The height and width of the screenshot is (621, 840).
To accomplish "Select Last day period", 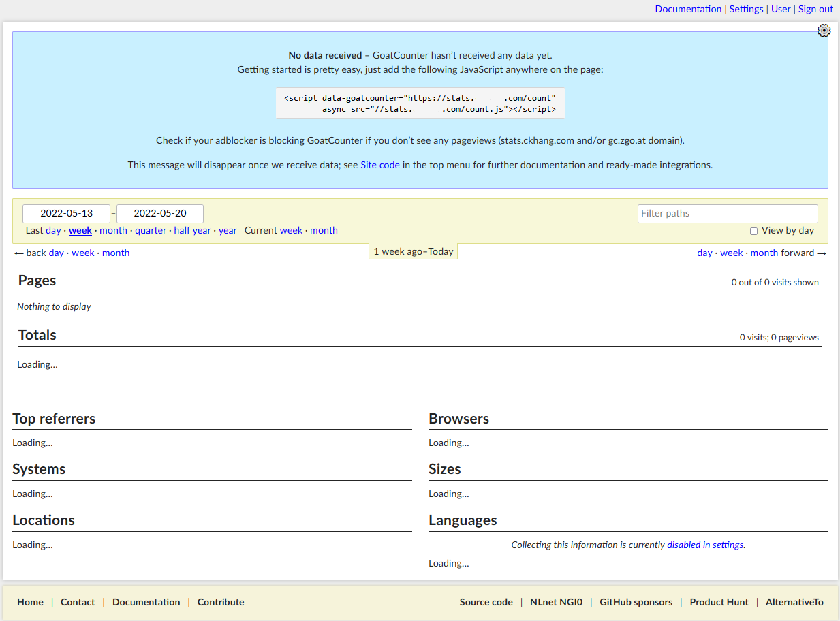I will click(x=53, y=230).
